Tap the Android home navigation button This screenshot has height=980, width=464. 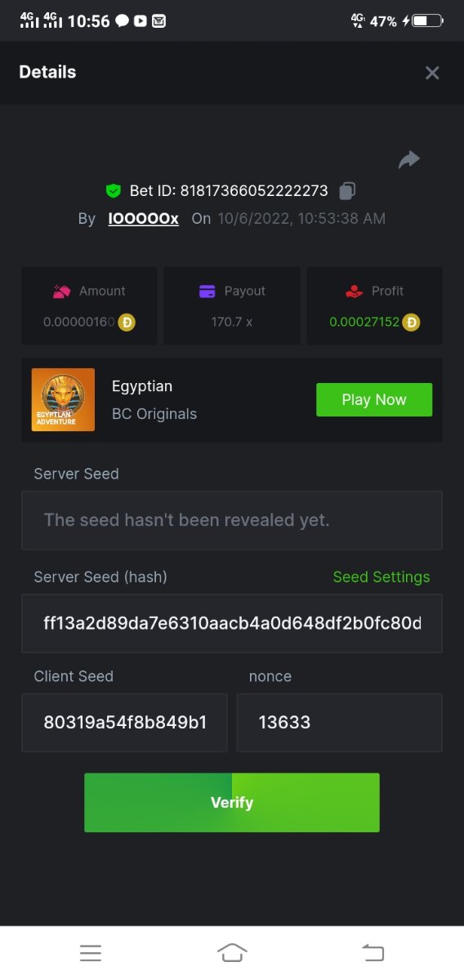232,952
